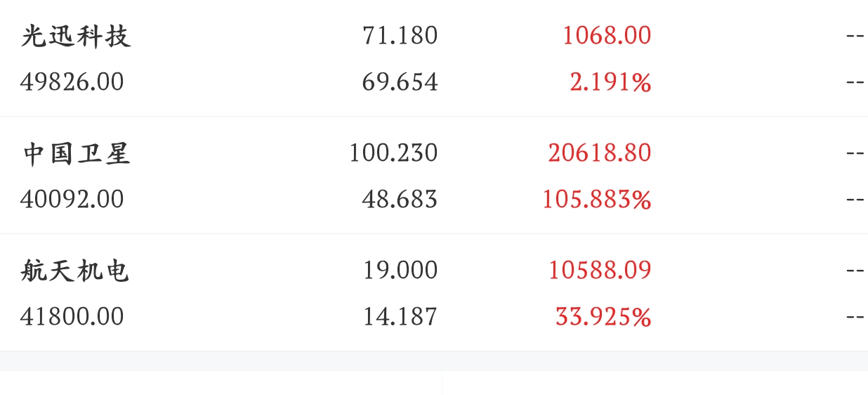Select the 71.180 price value
Viewport: 868px width, 395px height.
(400, 36)
